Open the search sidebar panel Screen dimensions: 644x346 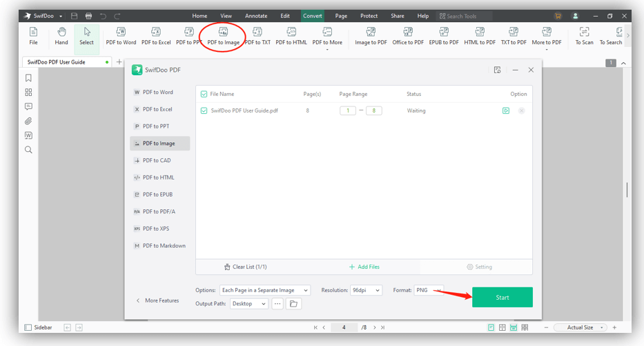click(28, 150)
